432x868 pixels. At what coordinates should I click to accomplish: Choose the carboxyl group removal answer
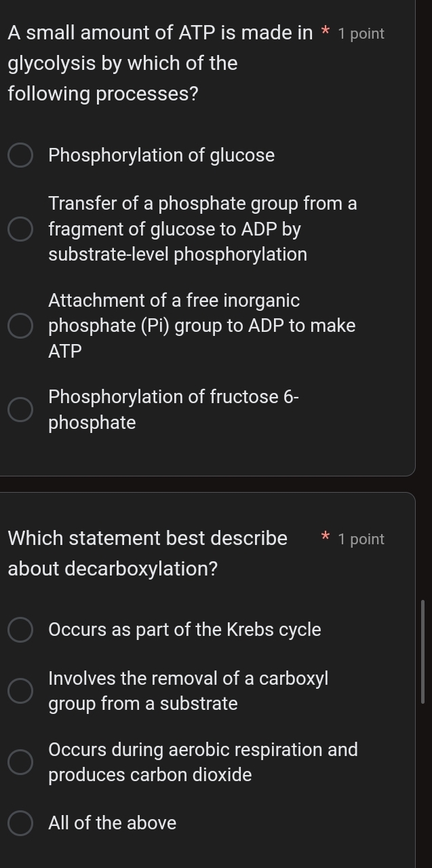click(x=20, y=691)
